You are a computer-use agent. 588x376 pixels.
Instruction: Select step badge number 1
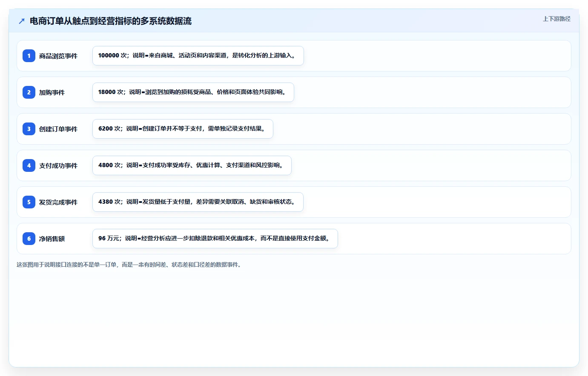point(29,56)
